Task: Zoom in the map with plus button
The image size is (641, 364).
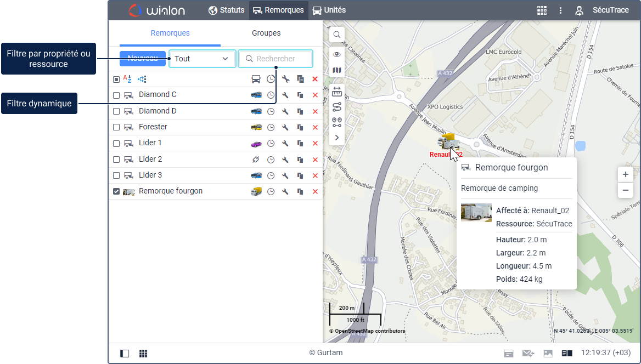Action: point(625,174)
